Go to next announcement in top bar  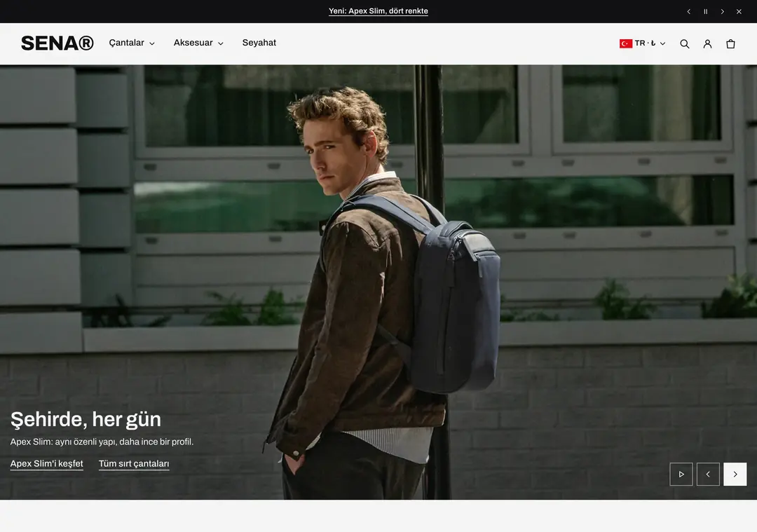click(722, 12)
